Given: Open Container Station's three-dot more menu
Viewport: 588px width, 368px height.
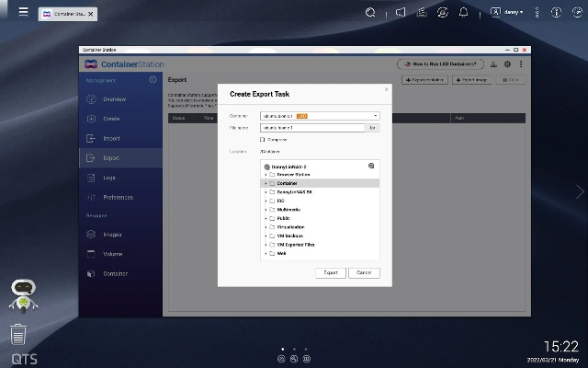Looking at the screenshot, I should (x=521, y=64).
